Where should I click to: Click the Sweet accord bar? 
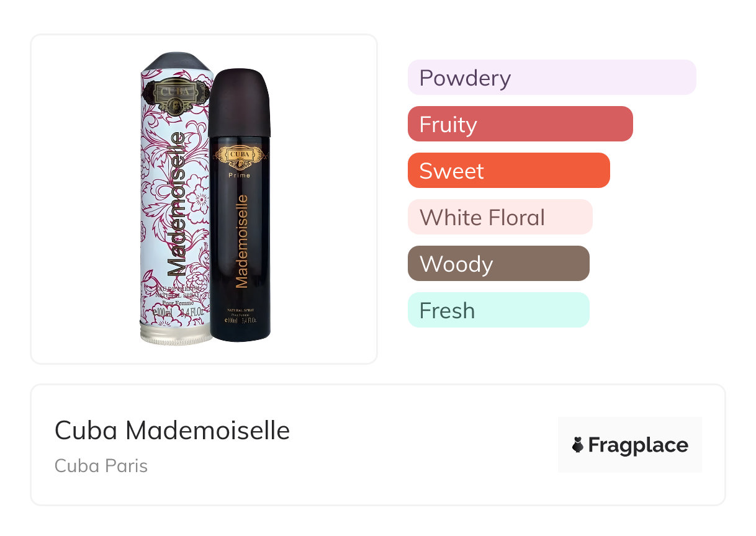pos(508,171)
